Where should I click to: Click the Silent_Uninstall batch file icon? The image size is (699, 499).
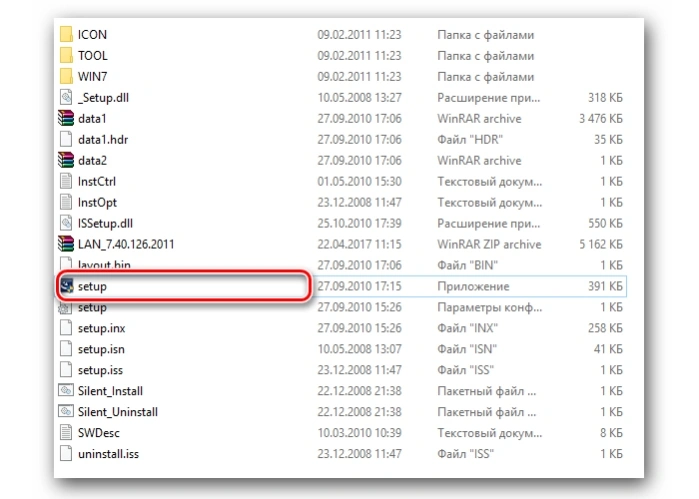pos(66,412)
